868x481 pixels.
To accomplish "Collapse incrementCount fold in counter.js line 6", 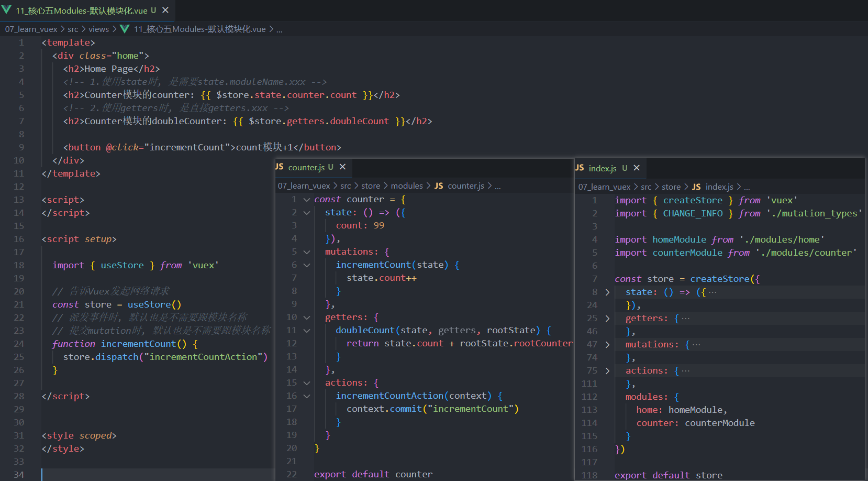I will (307, 265).
